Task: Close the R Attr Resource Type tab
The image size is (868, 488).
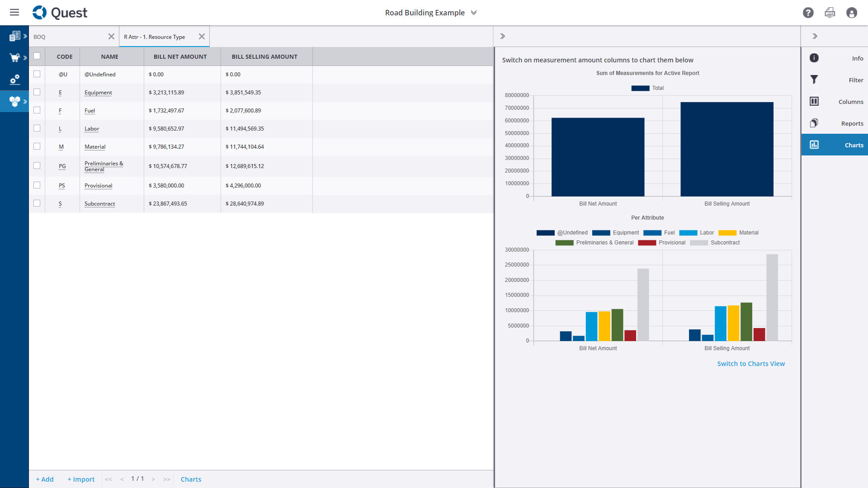Action: [202, 37]
